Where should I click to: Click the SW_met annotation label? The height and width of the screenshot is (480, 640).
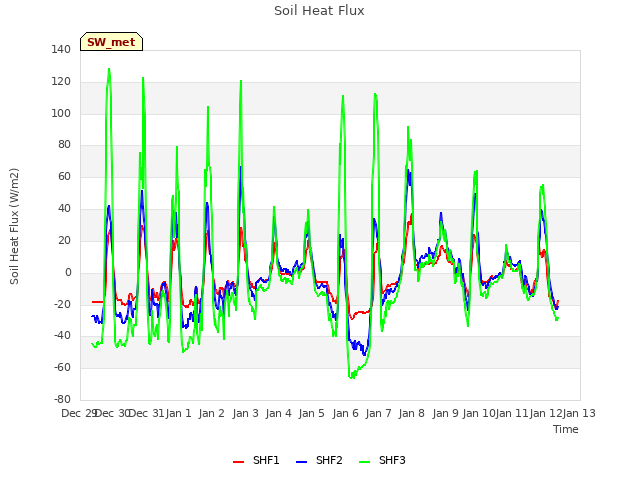(111, 42)
